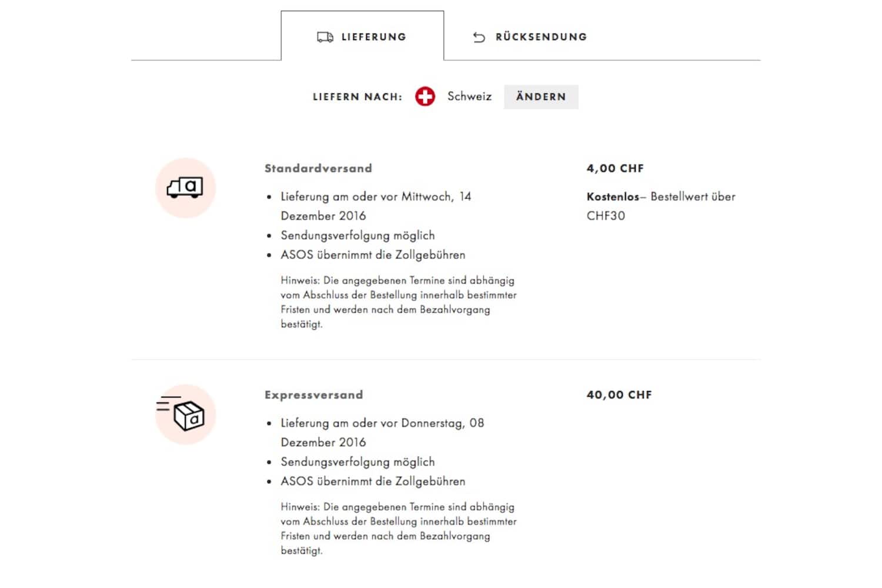882x588 pixels.
Task: Click the bold Kostenlos text
Action: 612,197
